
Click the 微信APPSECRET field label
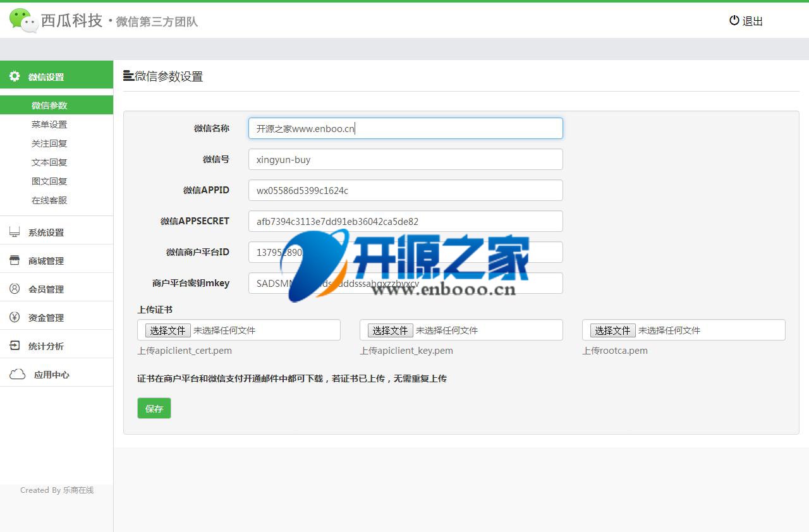(195, 221)
